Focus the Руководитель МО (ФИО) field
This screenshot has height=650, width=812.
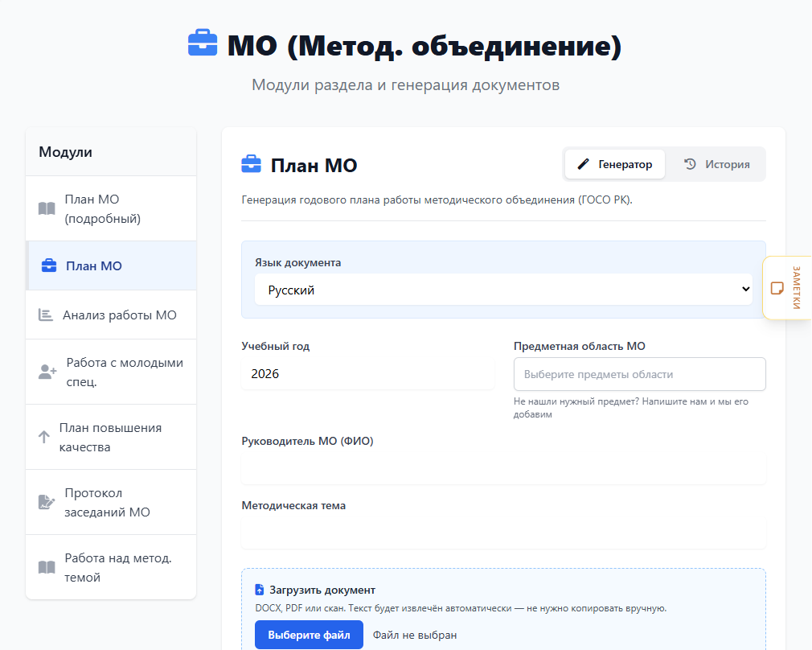[x=503, y=468]
